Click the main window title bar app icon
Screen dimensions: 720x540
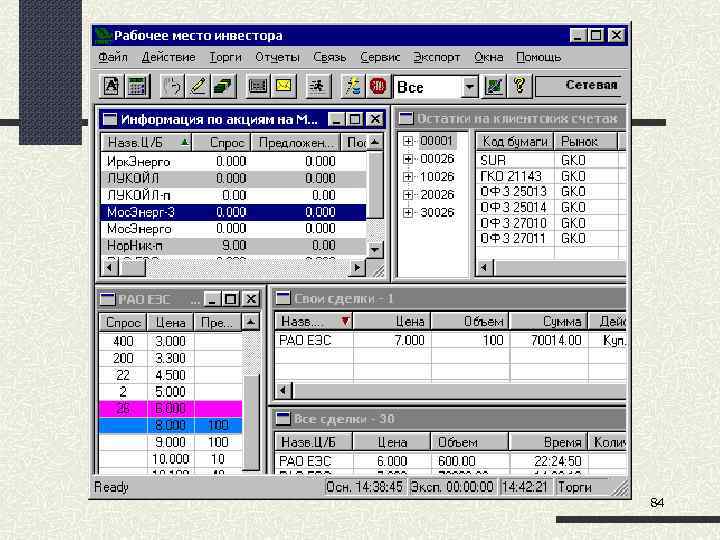[x=104, y=36]
